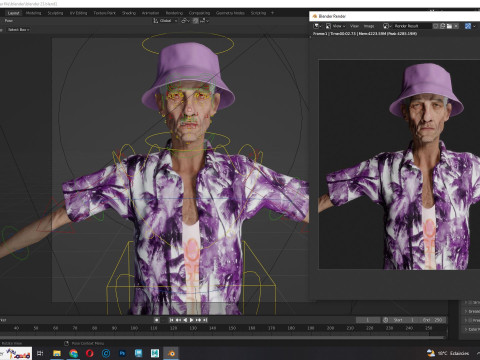Click the End frame field showing 250
This screenshot has width=480, height=360.
tap(432, 320)
